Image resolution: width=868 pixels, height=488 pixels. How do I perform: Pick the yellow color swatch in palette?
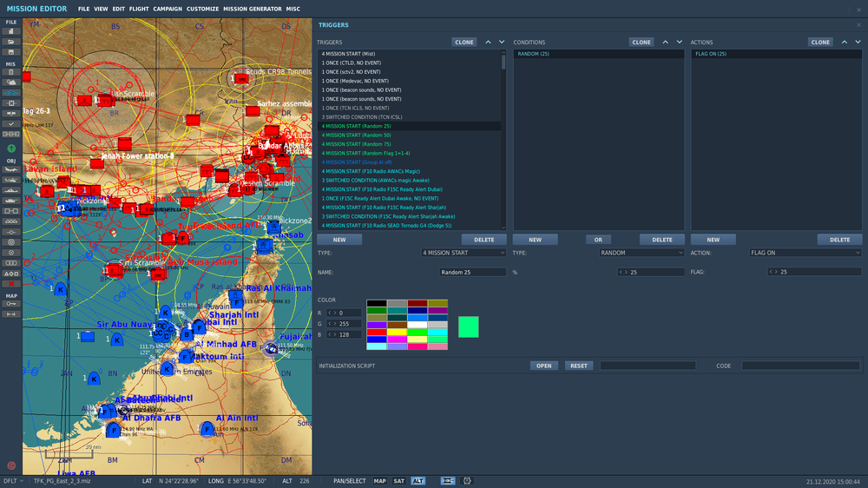(398, 332)
